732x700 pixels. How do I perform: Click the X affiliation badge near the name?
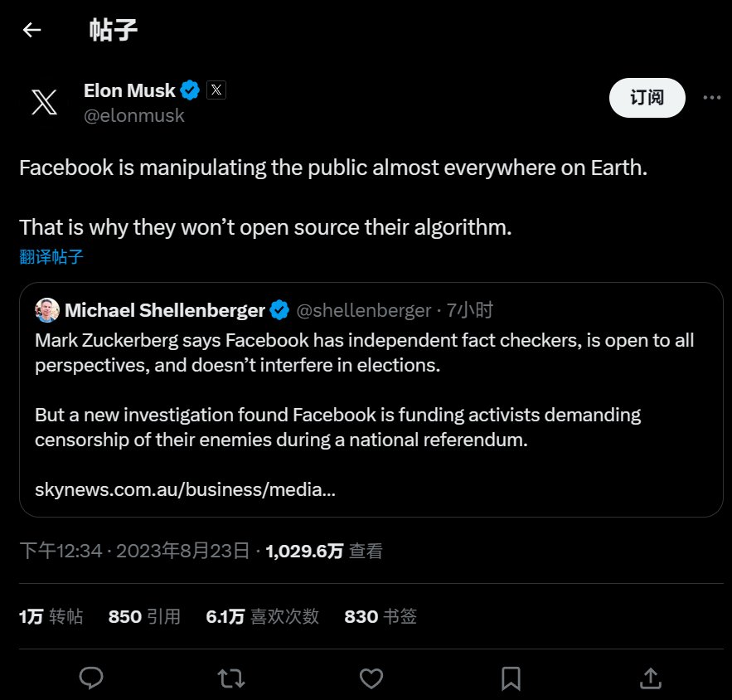coord(216,90)
